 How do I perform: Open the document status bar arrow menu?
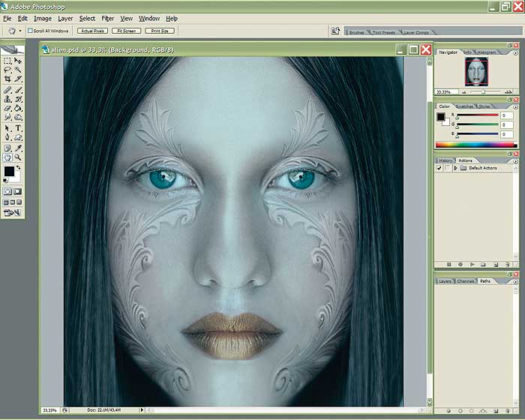(142, 410)
